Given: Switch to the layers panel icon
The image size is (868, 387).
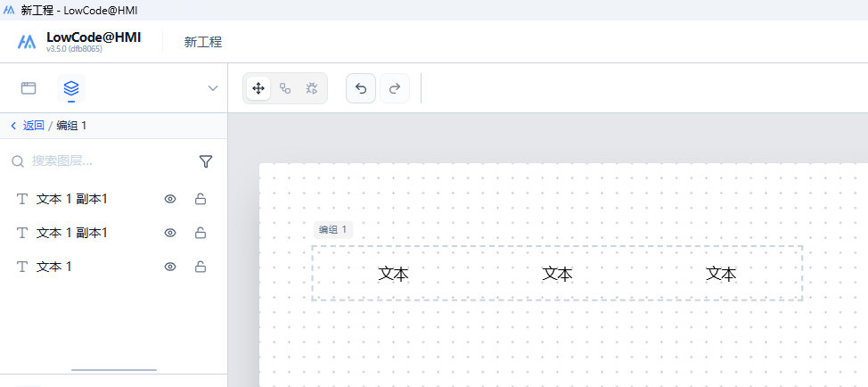Looking at the screenshot, I should tap(71, 88).
